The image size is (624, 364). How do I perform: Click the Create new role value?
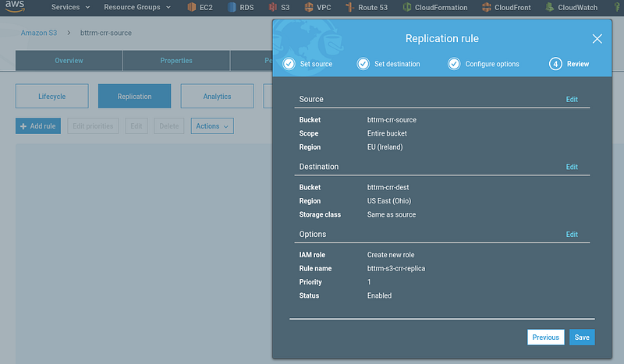(x=391, y=255)
